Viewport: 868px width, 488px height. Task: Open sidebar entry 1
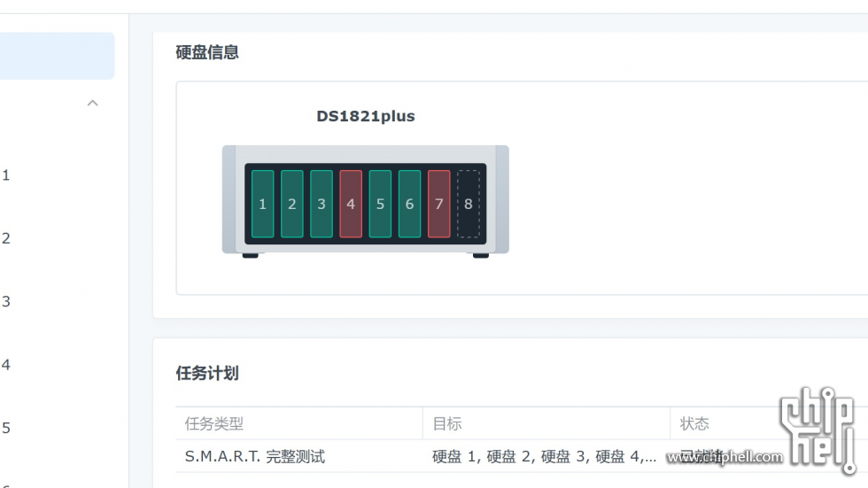click(x=6, y=175)
